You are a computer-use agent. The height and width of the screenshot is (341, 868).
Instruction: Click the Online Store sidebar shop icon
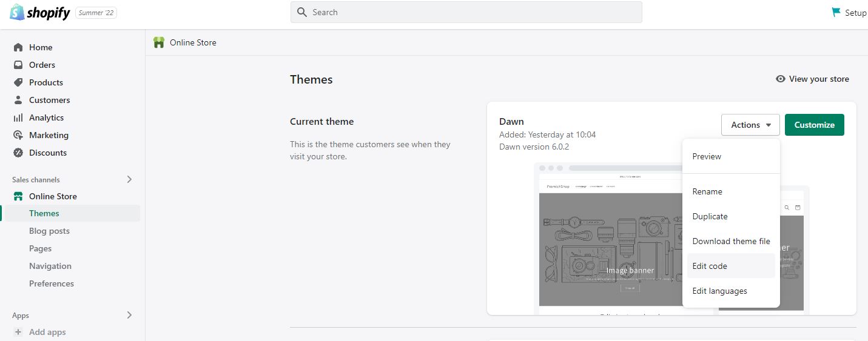(x=18, y=196)
